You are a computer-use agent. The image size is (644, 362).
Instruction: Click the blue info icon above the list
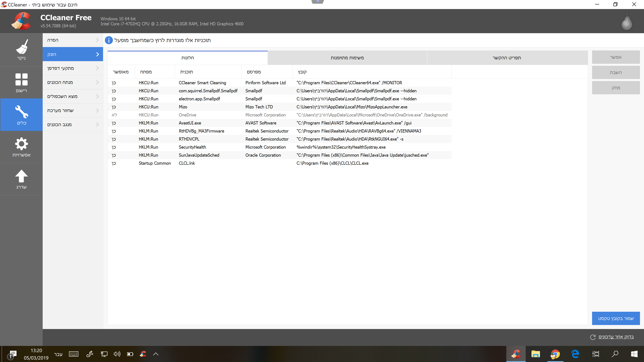[109, 40]
